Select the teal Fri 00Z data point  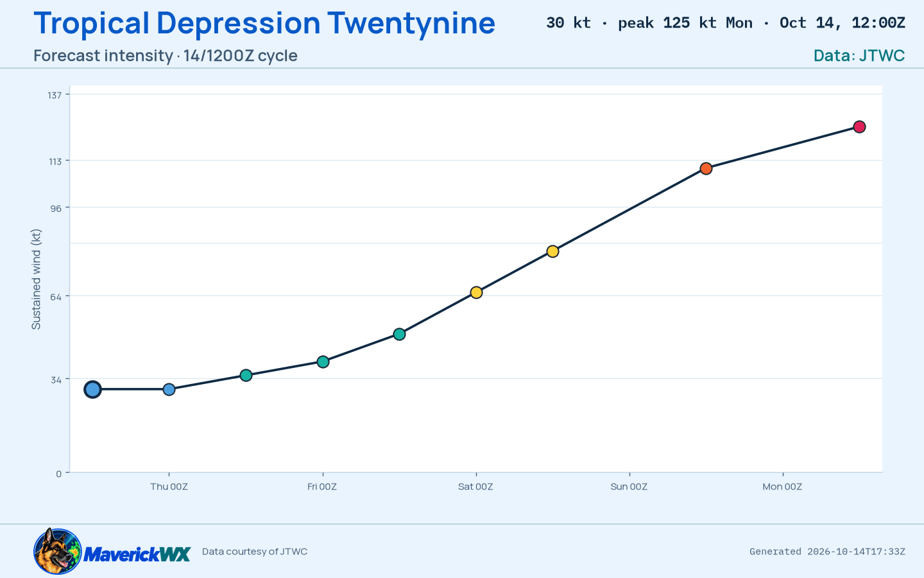coord(323,362)
